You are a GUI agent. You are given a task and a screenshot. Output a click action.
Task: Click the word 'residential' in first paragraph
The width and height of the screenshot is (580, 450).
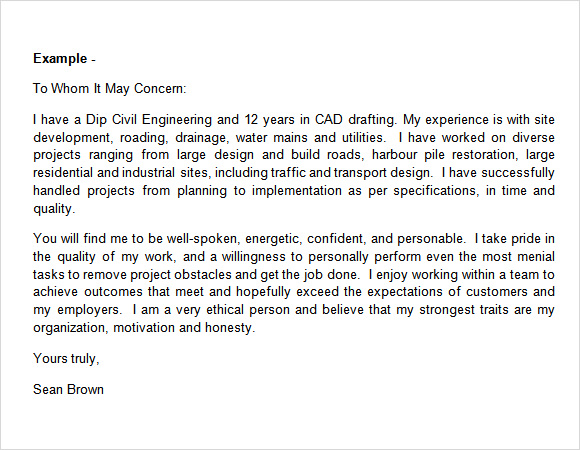coord(63,173)
